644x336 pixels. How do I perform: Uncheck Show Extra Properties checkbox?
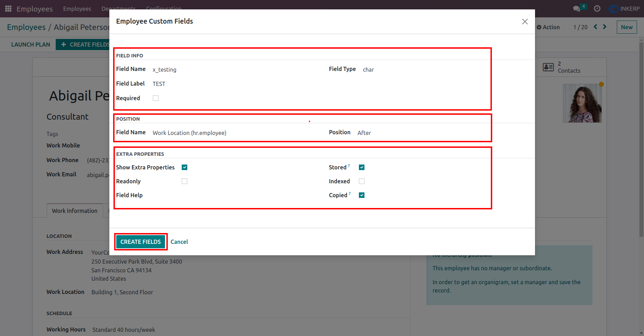[x=184, y=167]
